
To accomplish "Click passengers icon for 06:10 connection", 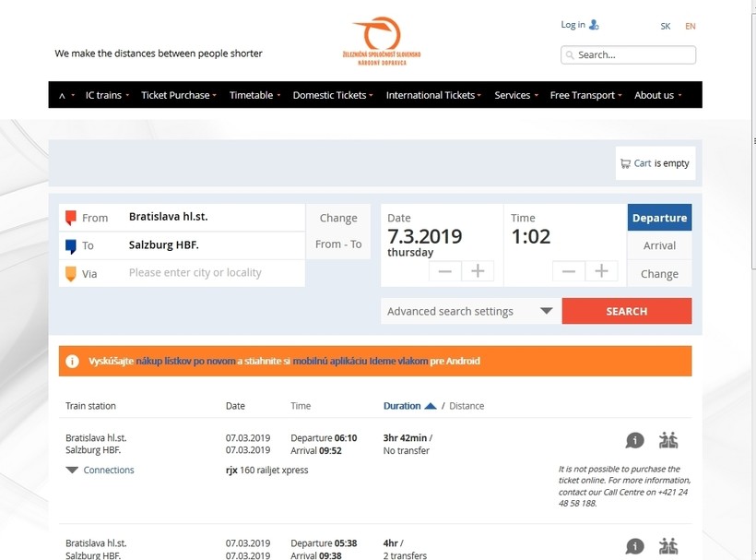I will tap(668, 440).
